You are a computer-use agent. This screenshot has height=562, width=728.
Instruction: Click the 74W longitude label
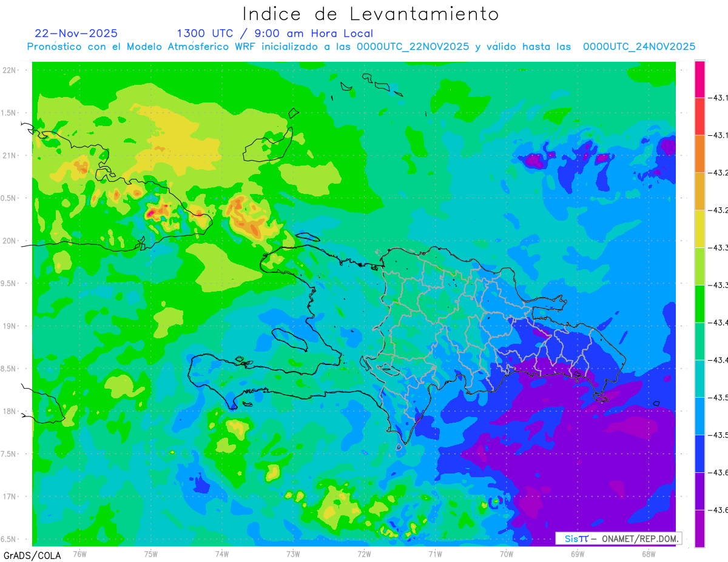[222, 554]
